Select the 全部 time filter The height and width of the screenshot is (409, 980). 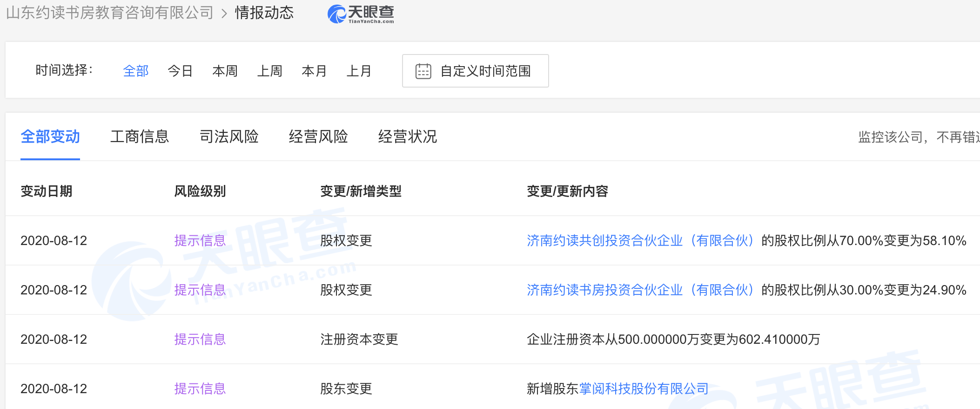click(x=135, y=71)
